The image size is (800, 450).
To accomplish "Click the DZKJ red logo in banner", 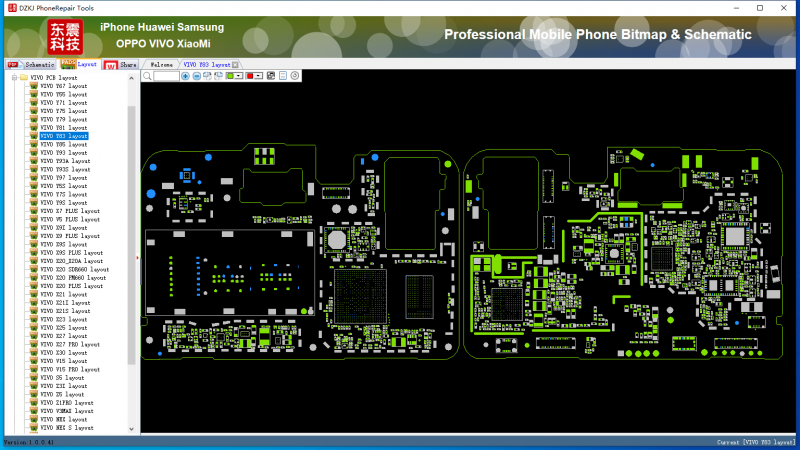I will pos(65,37).
